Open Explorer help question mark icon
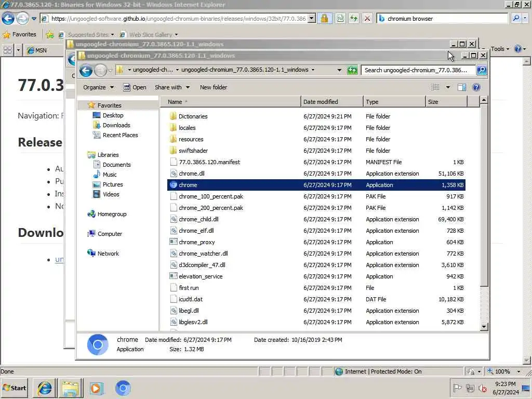Image resolution: width=532 pixels, height=399 pixels. tap(476, 87)
